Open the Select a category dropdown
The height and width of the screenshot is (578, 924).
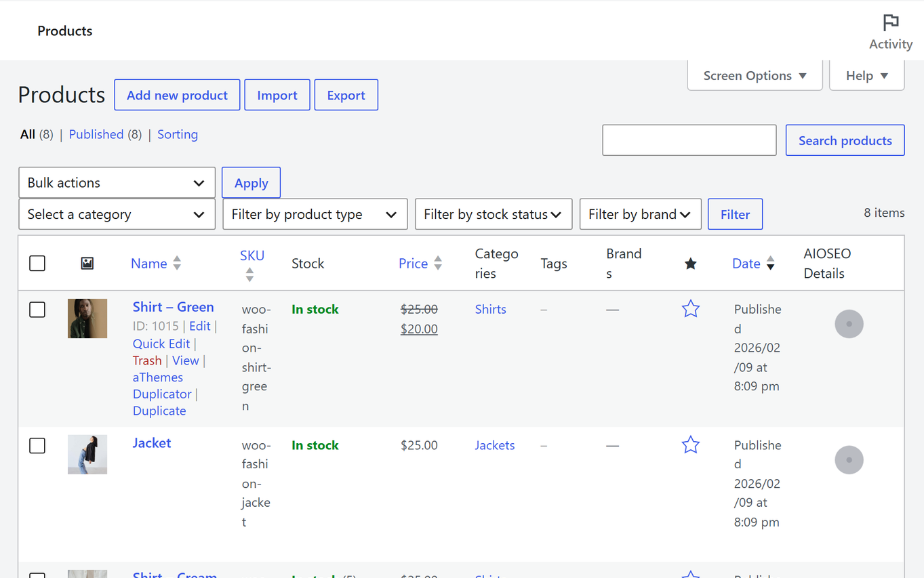click(117, 214)
